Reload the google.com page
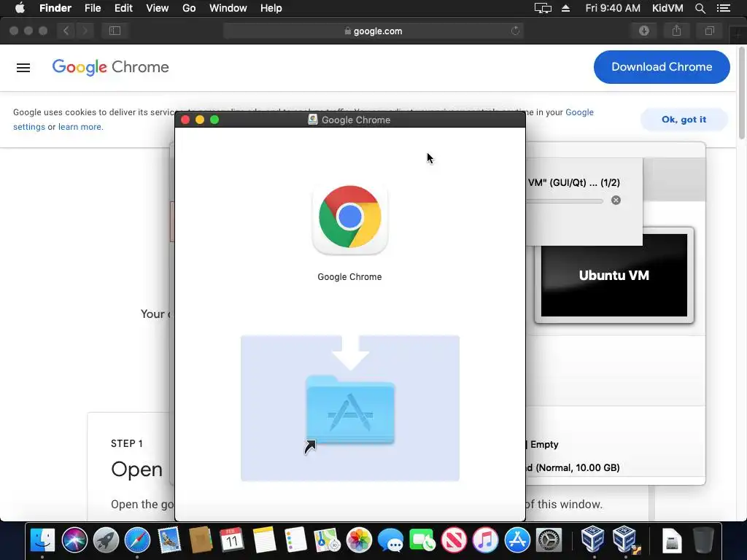Image resolution: width=747 pixels, height=560 pixels. 515,31
